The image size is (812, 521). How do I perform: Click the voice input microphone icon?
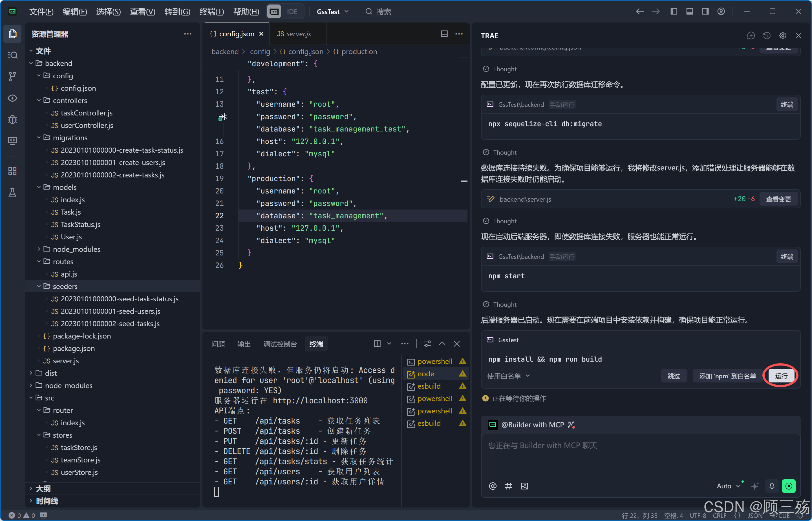coord(772,486)
